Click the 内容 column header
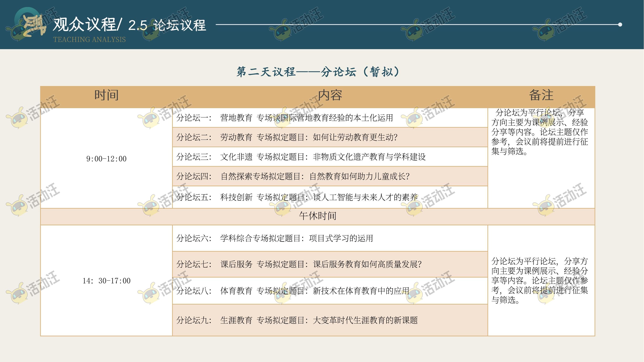644x362 pixels. point(330,95)
